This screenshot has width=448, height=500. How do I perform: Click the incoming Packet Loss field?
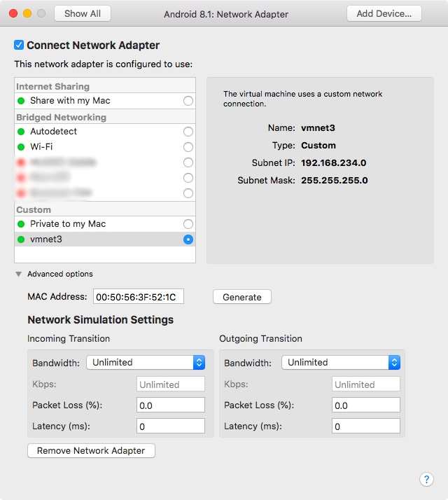(x=171, y=405)
